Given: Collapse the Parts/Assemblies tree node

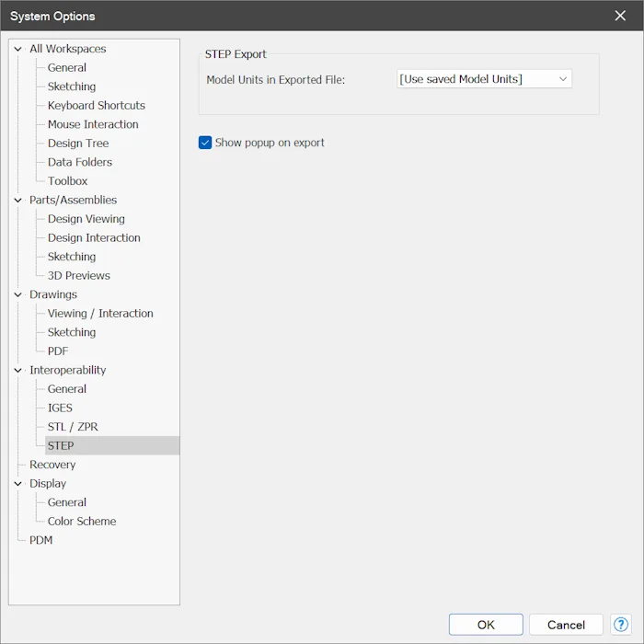Looking at the screenshot, I should click(17, 200).
